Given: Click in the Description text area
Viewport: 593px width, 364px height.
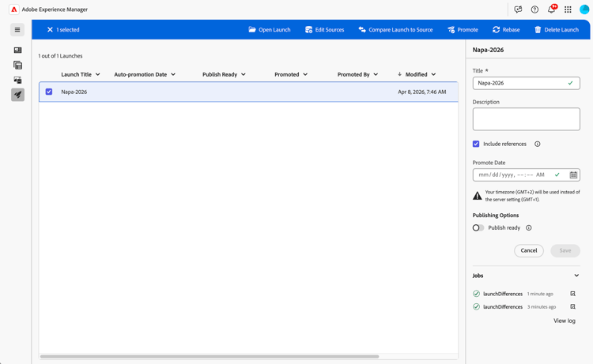Looking at the screenshot, I should tap(526, 119).
